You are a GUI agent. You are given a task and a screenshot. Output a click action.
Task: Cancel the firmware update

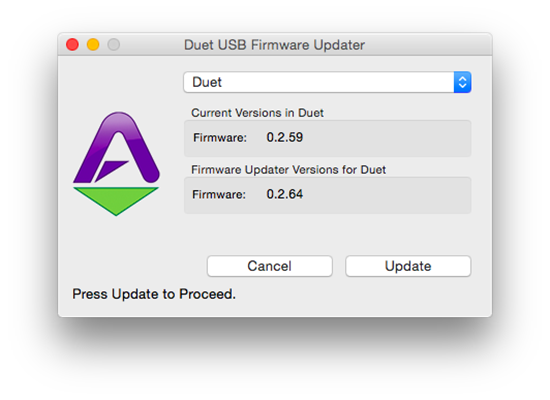click(x=269, y=266)
